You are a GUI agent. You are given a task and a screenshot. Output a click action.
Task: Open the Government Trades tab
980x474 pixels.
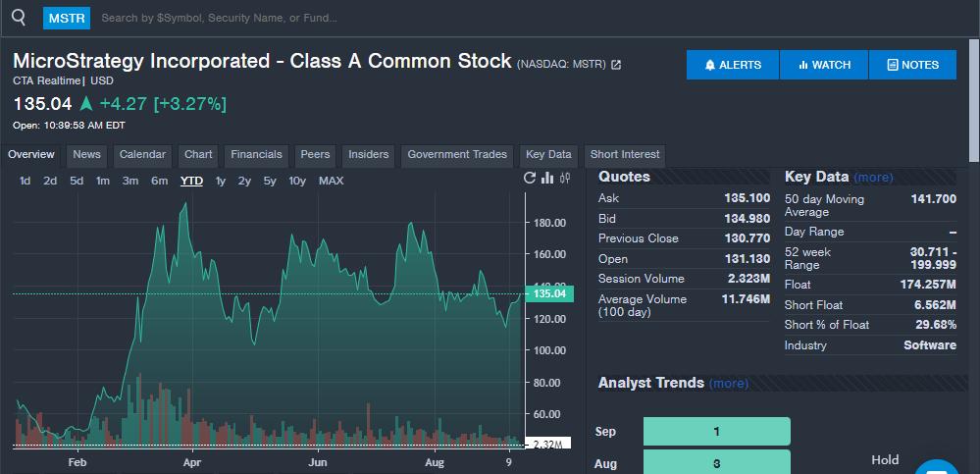(x=457, y=154)
